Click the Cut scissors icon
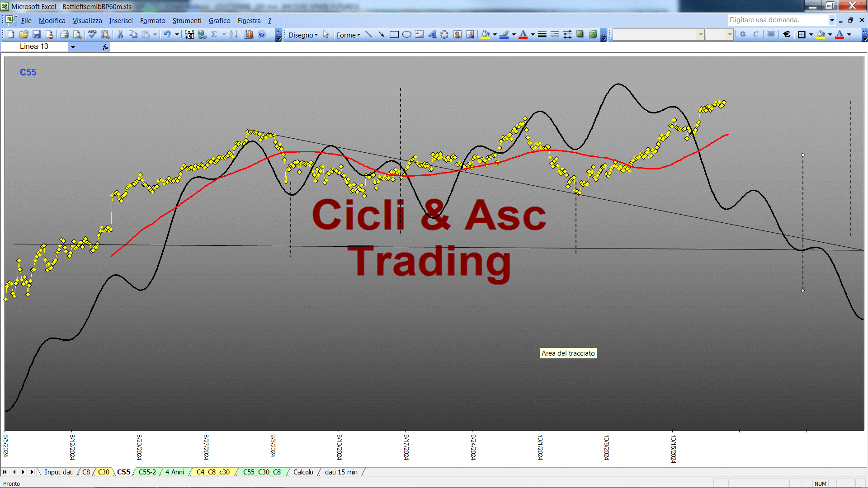868x488 pixels. [x=120, y=34]
